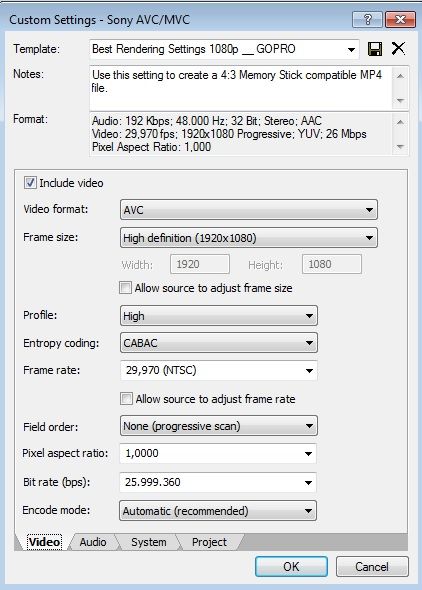The height and width of the screenshot is (590, 422).
Task: Confirm settings with the OK button
Action: [291, 566]
